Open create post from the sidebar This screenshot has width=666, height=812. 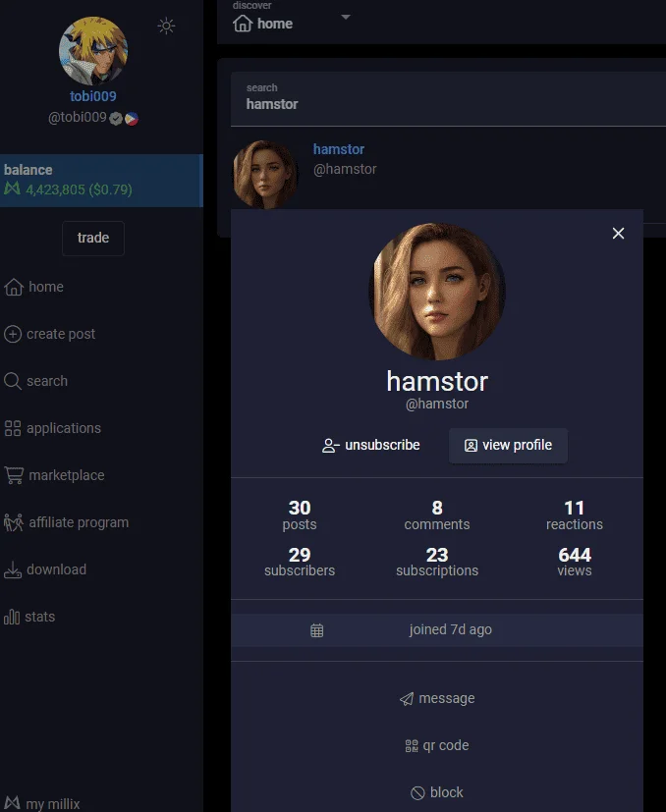[x=49, y=334]
